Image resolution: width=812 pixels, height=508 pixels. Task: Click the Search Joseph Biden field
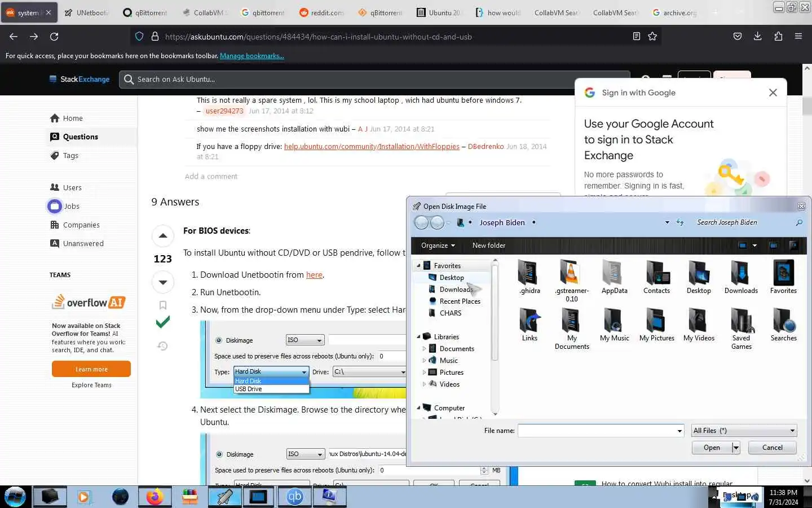tap(744, 222)
